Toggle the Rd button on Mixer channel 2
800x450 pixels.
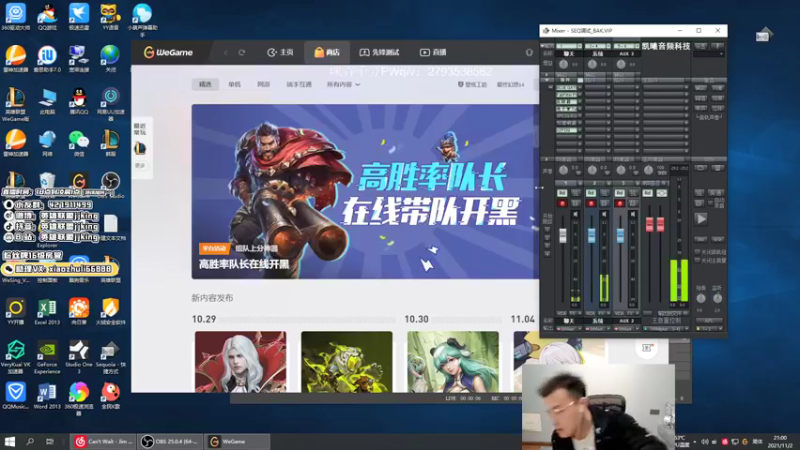[591, 193]
